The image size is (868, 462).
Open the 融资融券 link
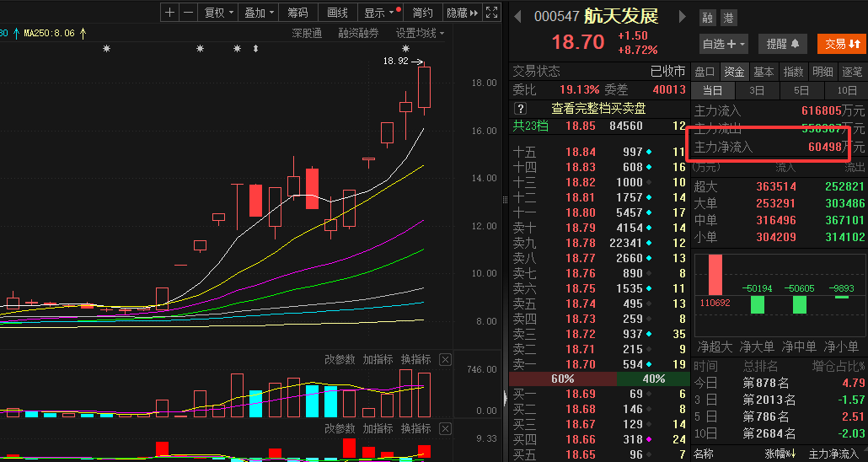[358, 33]
